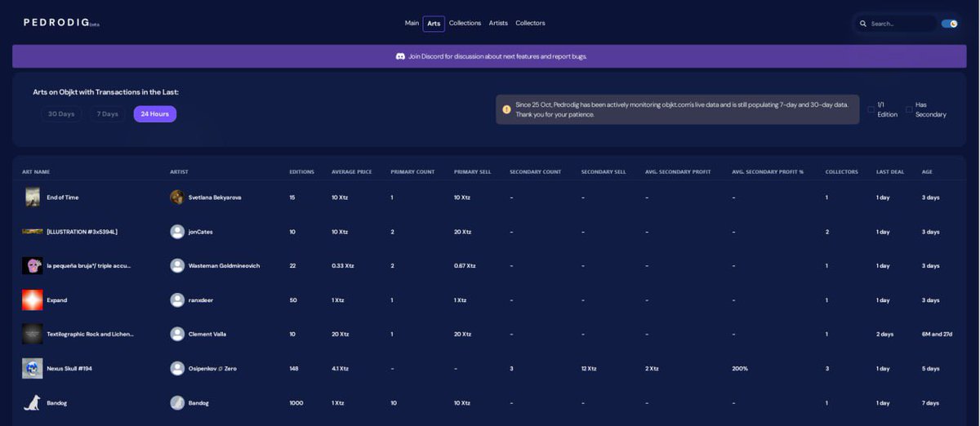Viewport: 980px width, 426px height.
Task: Sort by Avg. Secondary Profit header
Action: (678, 172)
